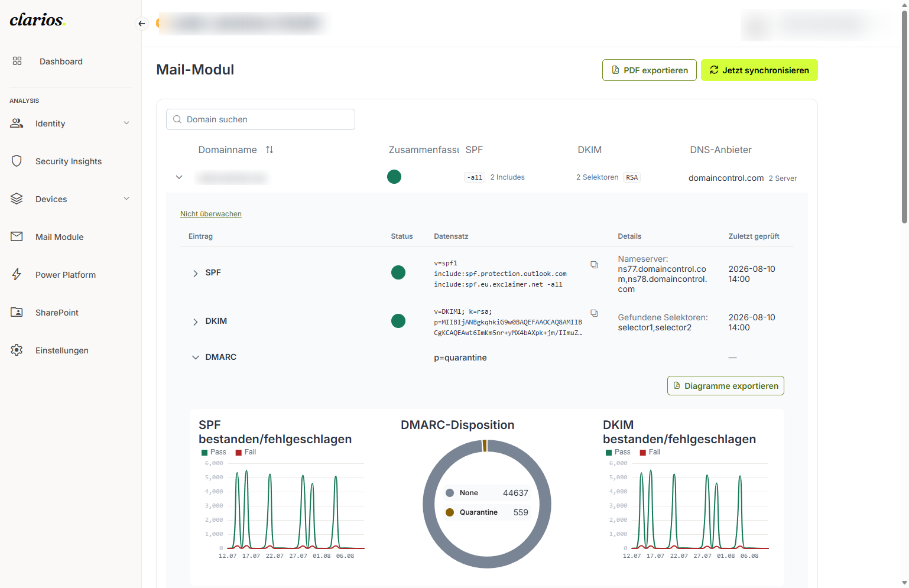This screenshot has width=909, height=588.
Task: Click '2 Includes' text
Action: tap(508, 177)
